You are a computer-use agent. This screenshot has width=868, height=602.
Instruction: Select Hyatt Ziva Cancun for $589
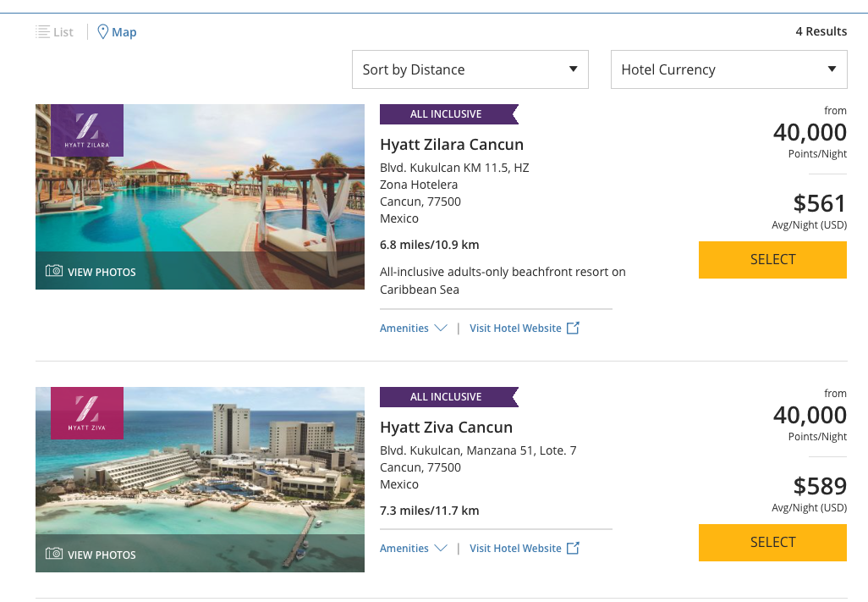click(772, 543)
